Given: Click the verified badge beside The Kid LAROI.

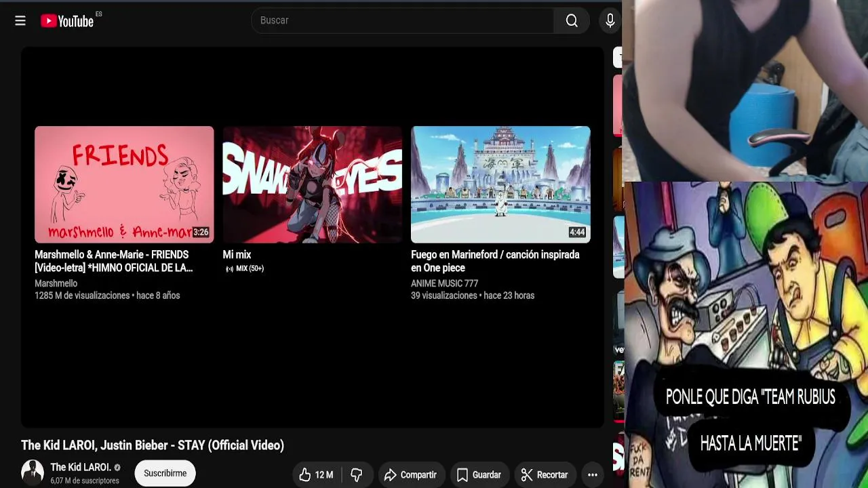Looking at the screenshot, I should click(x=117, y=468).
